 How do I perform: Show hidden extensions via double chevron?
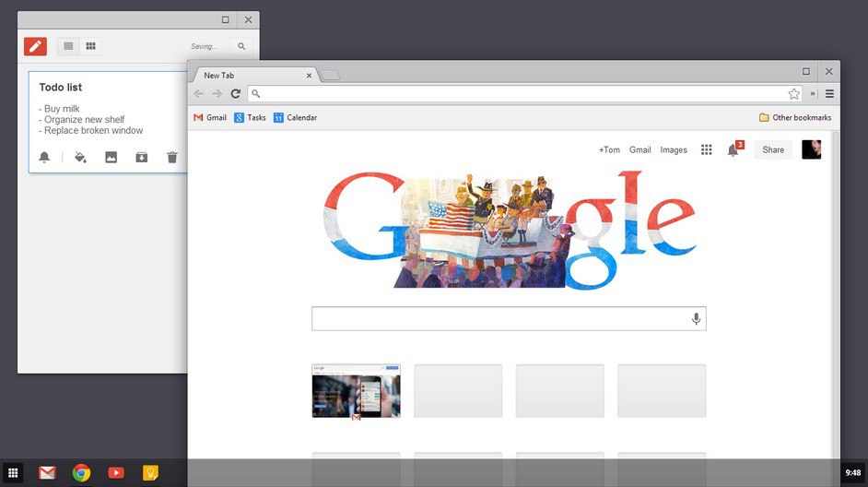click(813, 94)
